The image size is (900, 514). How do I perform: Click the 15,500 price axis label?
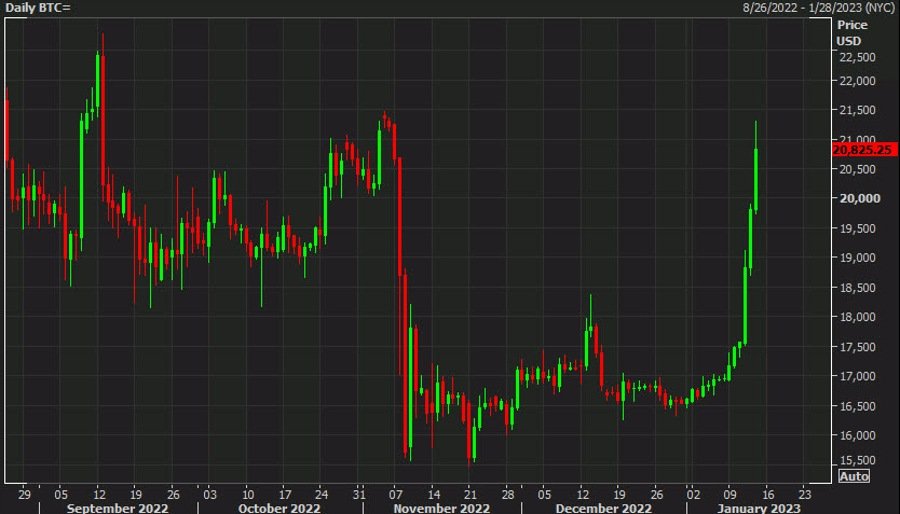click(857, 459)
